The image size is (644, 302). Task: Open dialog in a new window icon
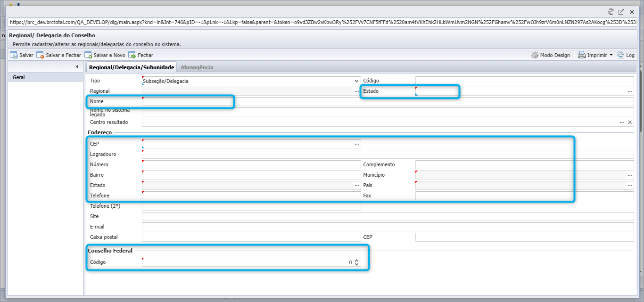[621, 12]
